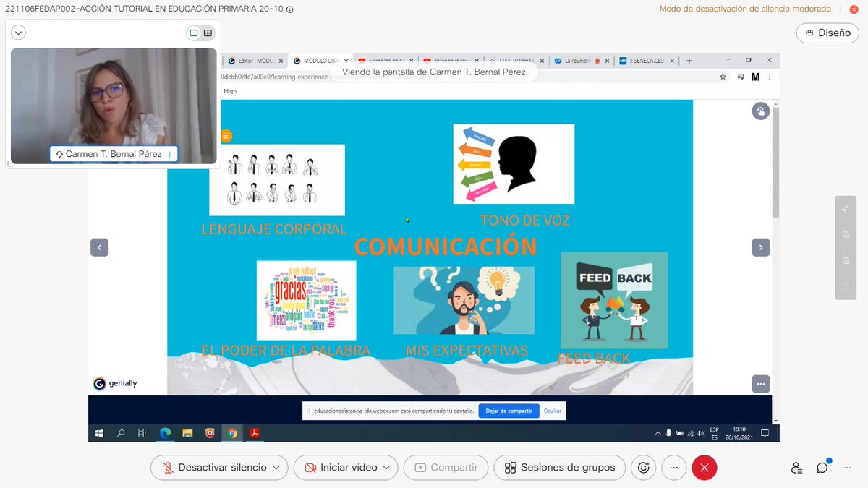
Task: Open the participants panel icon
Action: point(796,468)
